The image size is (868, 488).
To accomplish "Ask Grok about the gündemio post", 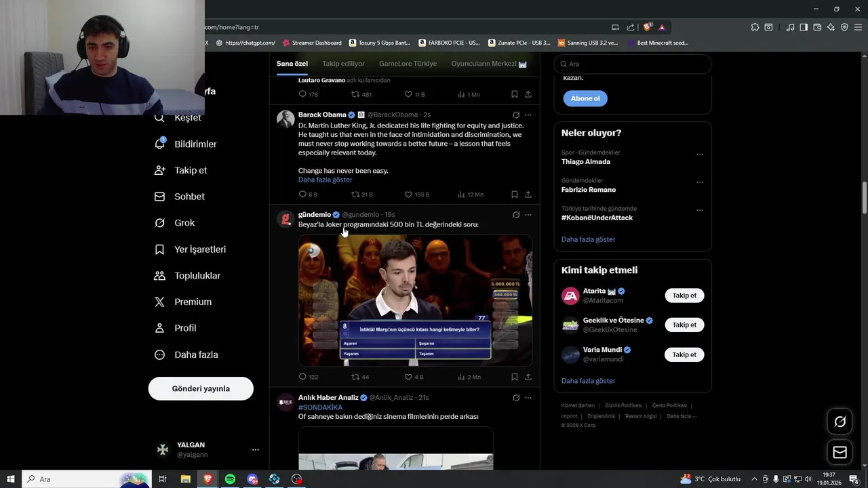I will pyautogui.click(x=516, y=215).
